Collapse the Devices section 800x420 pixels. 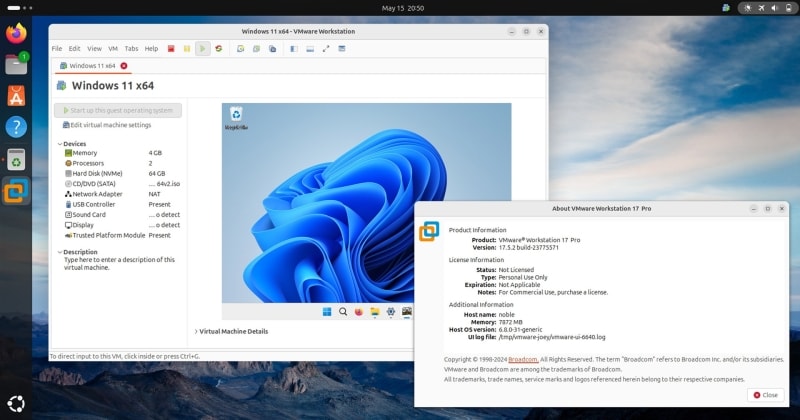59,143
